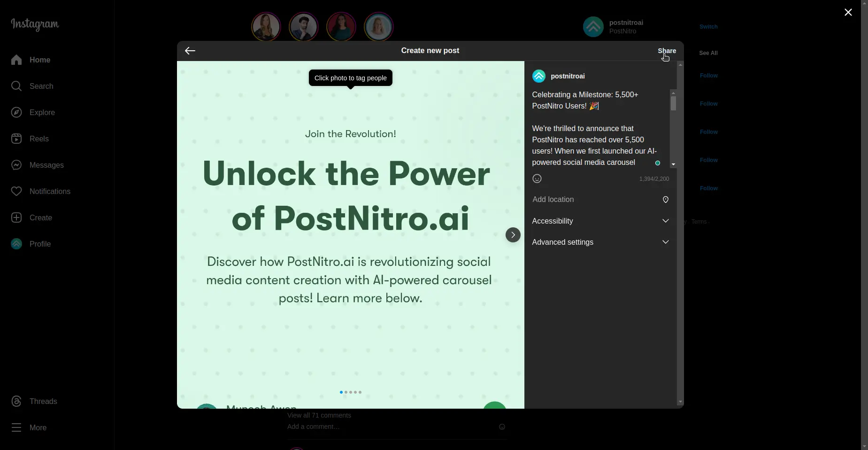Open the emoji picker below the caption
868x450 pixels.
click(537, 178)
